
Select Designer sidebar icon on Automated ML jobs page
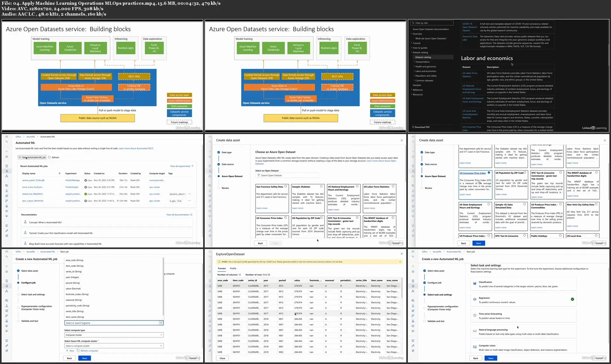[7, 176]
